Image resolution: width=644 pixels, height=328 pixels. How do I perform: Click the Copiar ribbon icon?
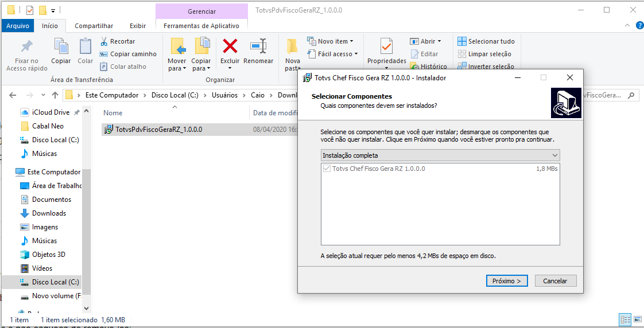(61, 46)
